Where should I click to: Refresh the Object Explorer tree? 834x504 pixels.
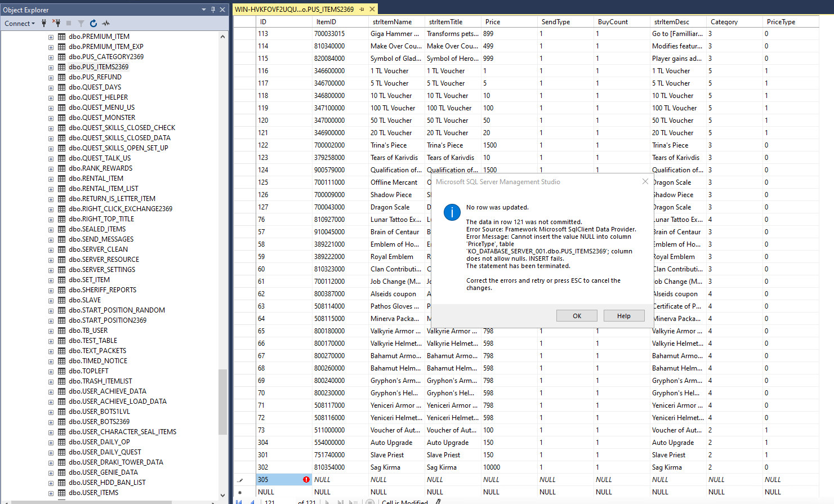point(93,23)
